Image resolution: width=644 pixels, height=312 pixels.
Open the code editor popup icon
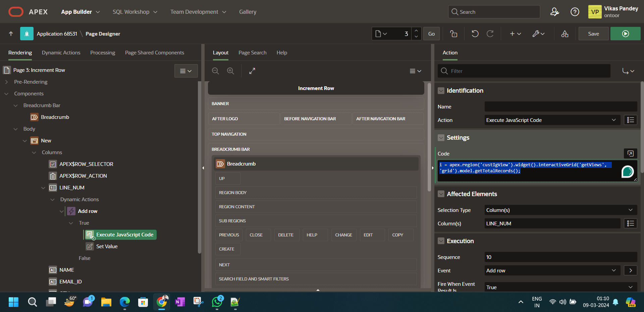pyautogui.click(x=630, y=153)
